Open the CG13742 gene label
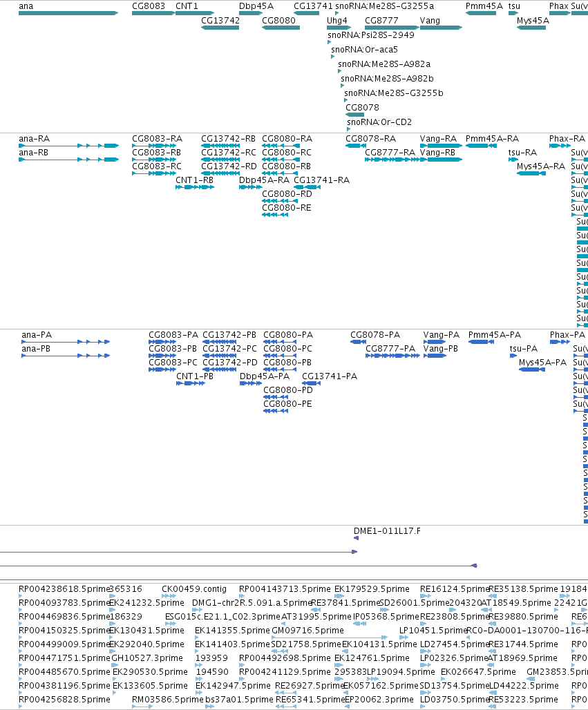 tap(220, 21)
